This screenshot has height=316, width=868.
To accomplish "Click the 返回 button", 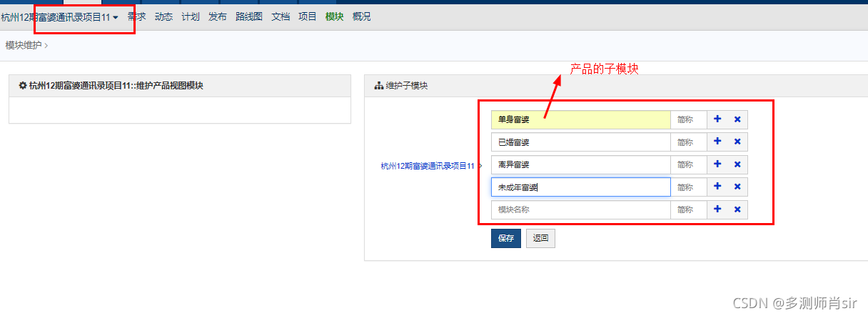I will point(540,239).
